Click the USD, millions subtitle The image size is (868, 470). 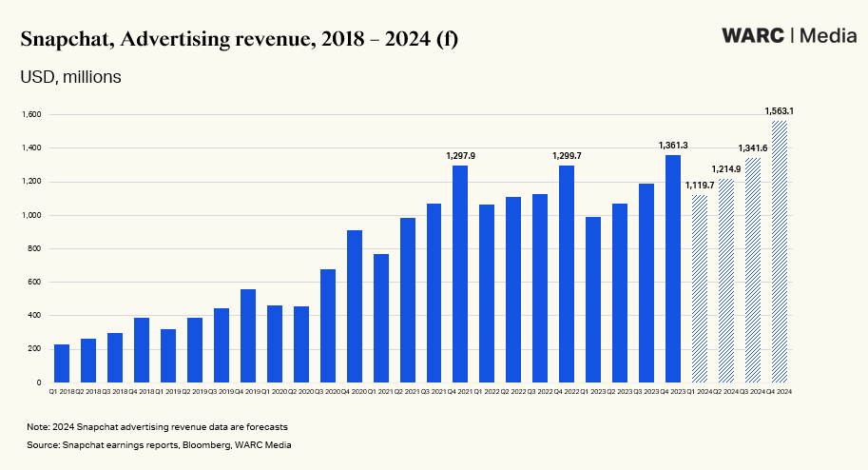(70, 77)
